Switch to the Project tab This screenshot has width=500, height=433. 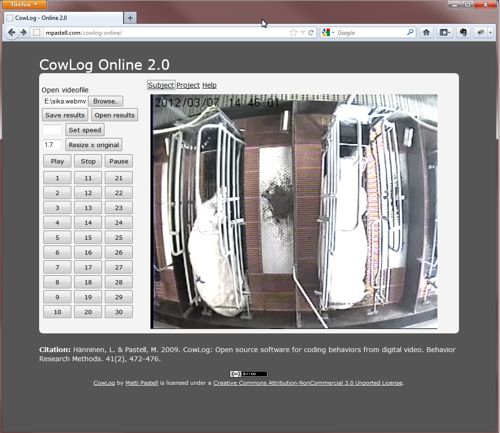(x=188, y=85)
